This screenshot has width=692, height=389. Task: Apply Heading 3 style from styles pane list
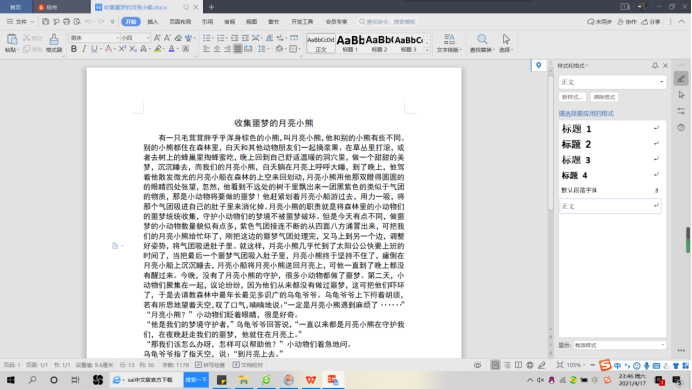(611, 160)
